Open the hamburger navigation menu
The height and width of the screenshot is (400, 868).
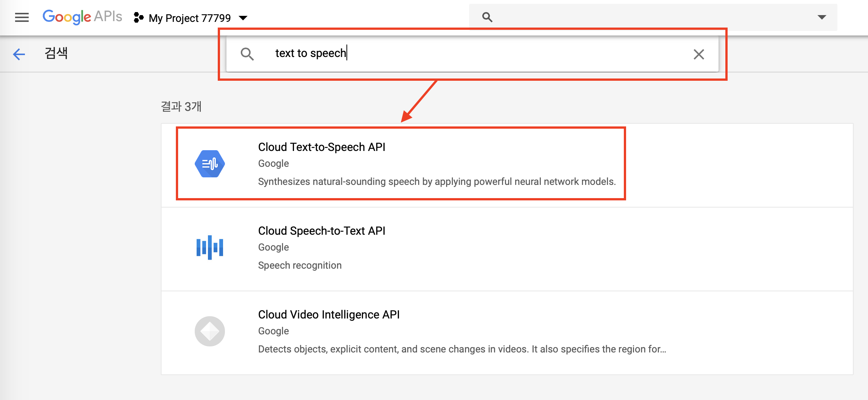[x=22, y=17]
